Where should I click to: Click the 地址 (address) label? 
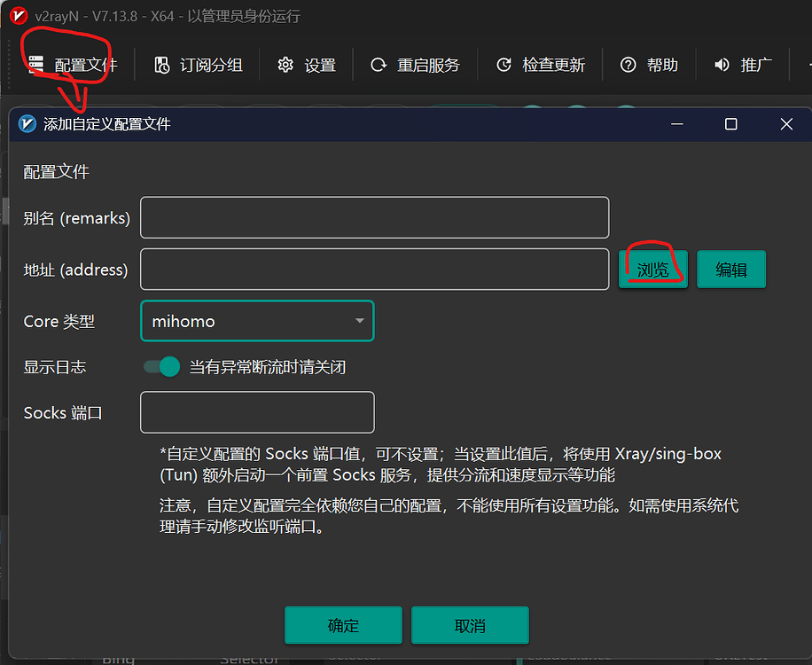tap(75, 270)
